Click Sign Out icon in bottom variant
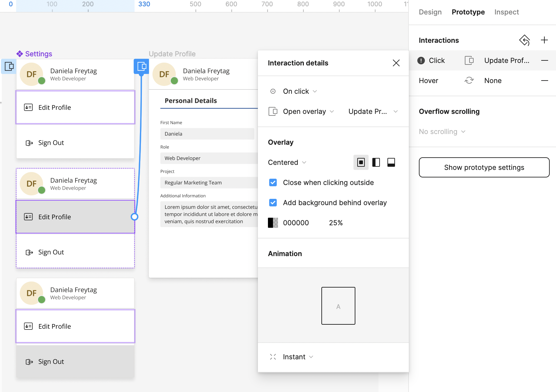 point(29,362)
